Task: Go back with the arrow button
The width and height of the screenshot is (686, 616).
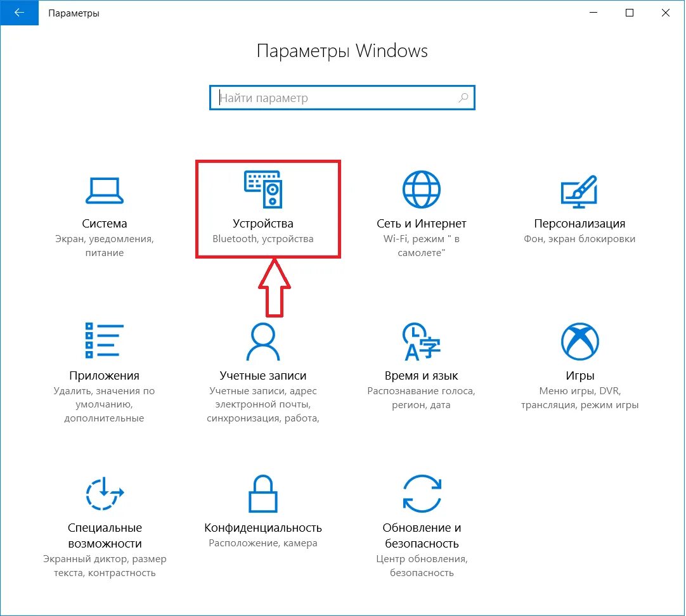Action: 19,13
